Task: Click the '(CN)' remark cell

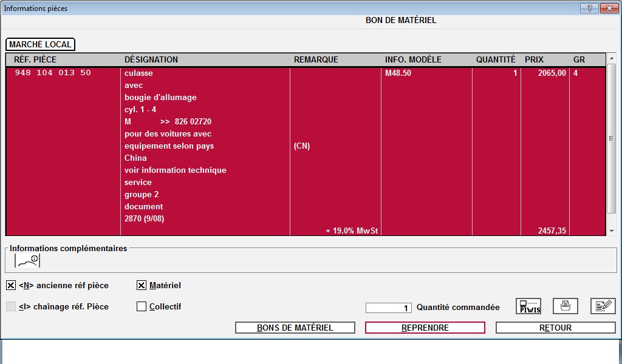Action: [x=302, y=146]
